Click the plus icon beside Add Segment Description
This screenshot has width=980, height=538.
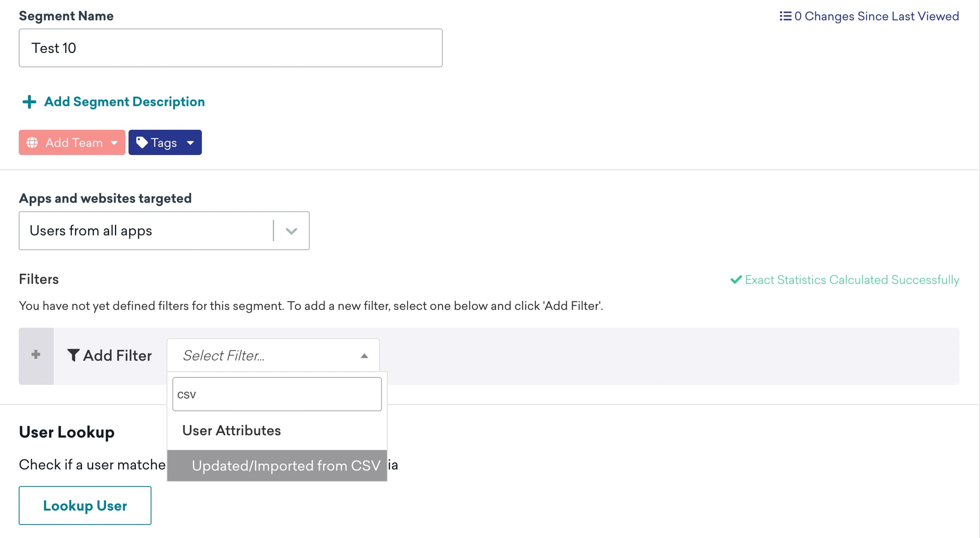tap(29, 102)
